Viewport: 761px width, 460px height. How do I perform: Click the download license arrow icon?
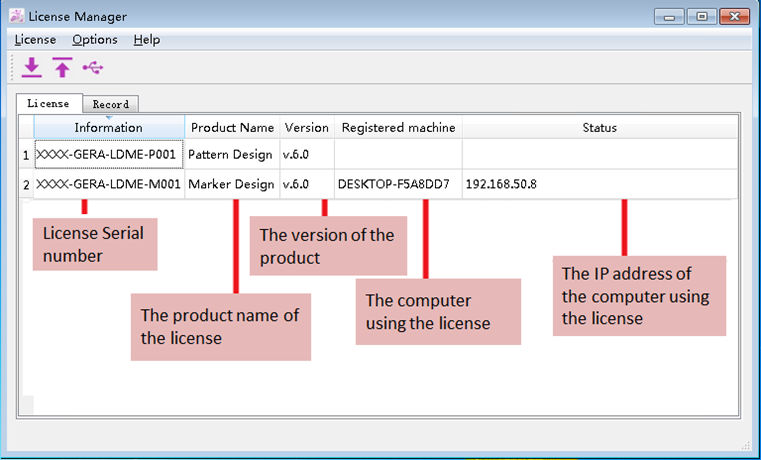coord(32,68)
